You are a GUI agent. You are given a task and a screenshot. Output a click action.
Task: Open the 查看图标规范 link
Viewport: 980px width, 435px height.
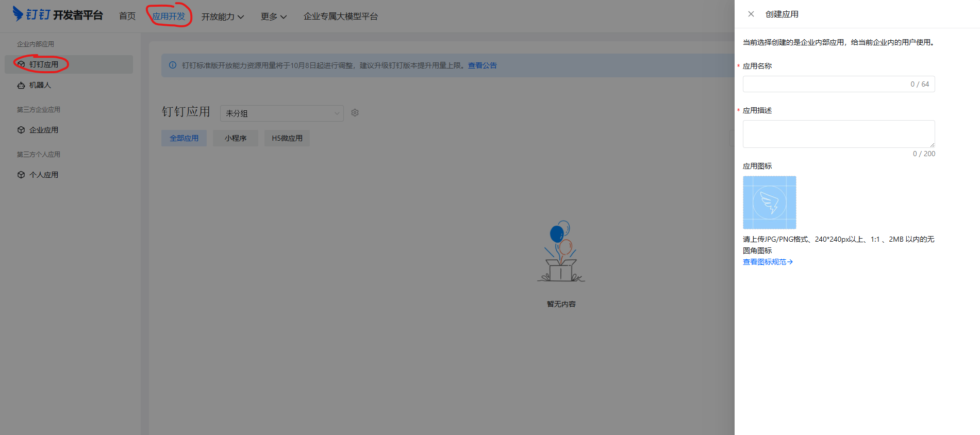coord(768,262)
